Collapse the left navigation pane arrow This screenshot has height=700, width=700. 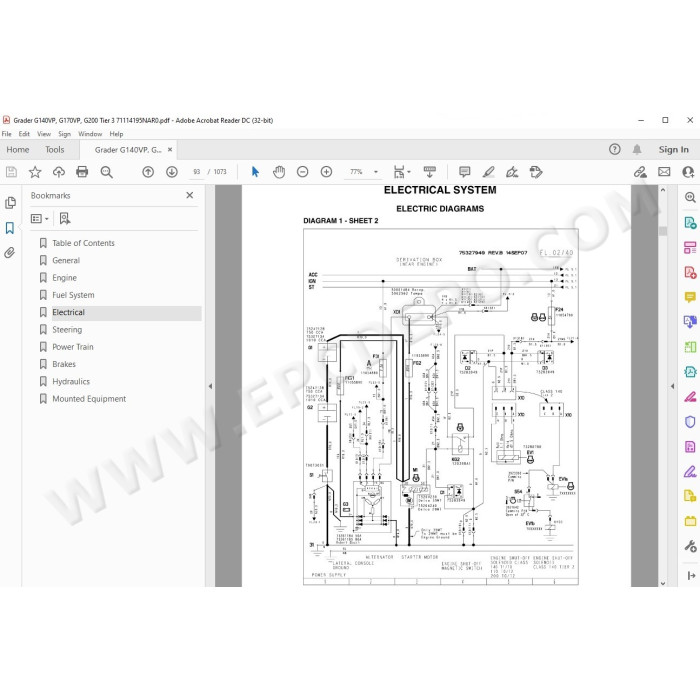[210, 386]
